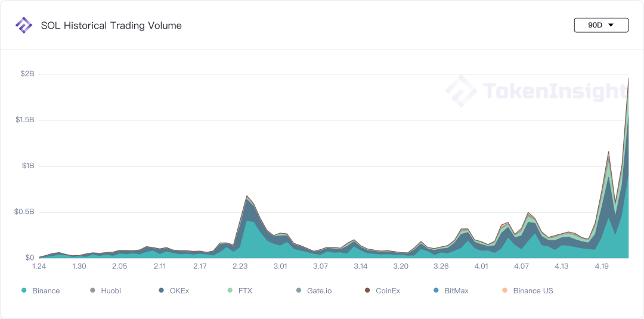
Task: Click the 3.14 date label on x-axis
Action: (x=361, y=267)
